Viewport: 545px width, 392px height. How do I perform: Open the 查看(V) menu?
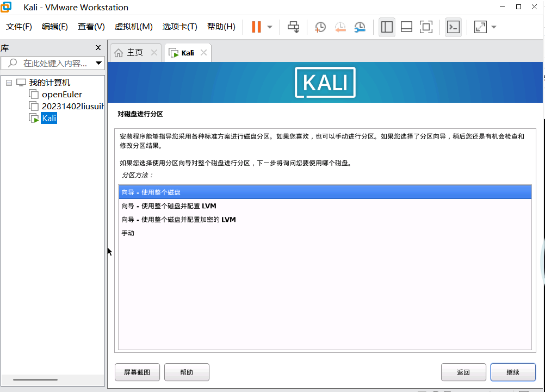(91, 27)
